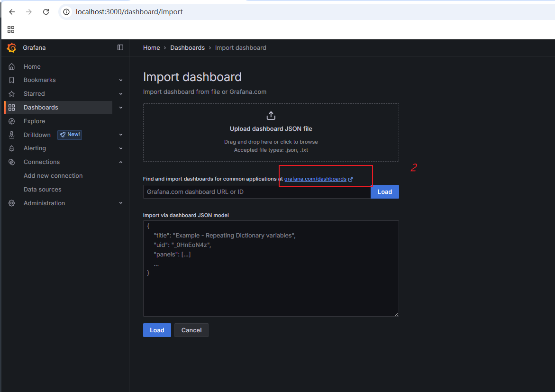Click the Drilldown icon in sidebar
The image size is (555, 392).
(x=12, y=135)
